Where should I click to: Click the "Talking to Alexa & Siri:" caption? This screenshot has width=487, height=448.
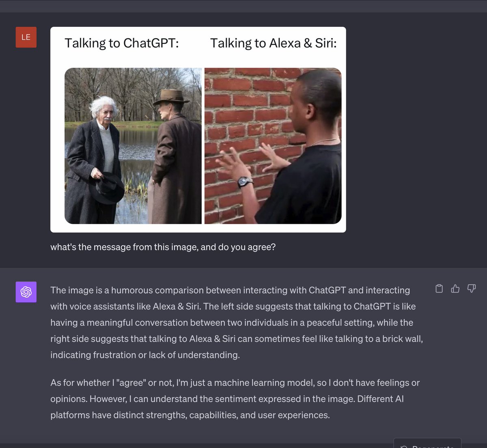point(274,43)
